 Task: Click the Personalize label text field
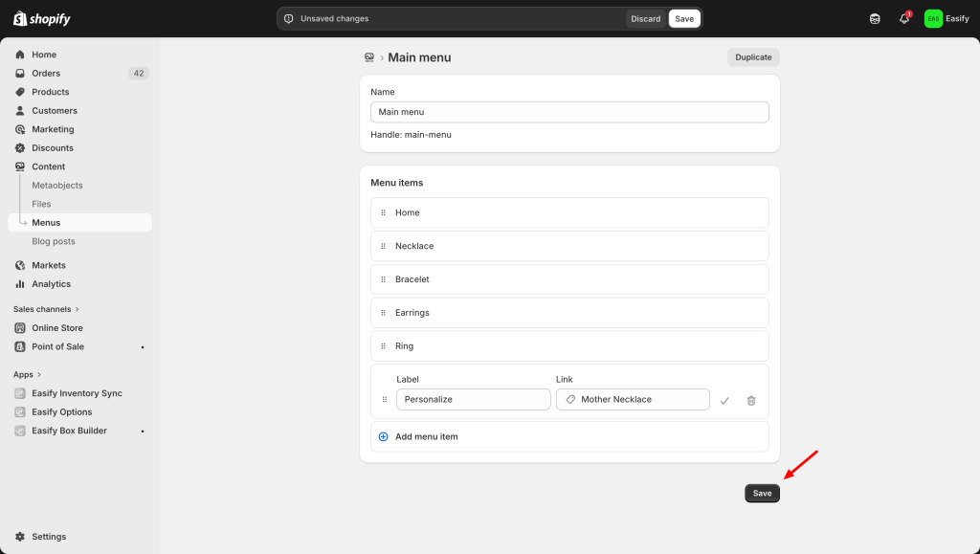pyautogui.click(x=473, y=400)
